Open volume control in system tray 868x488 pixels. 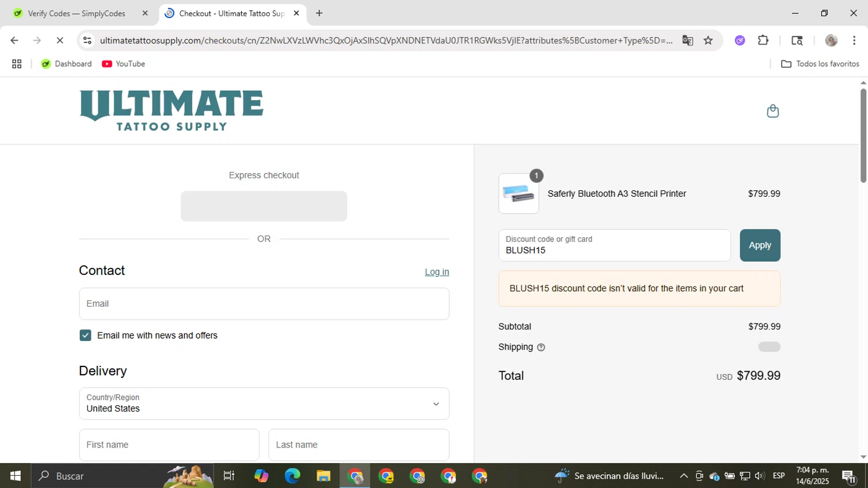[760, 476]
